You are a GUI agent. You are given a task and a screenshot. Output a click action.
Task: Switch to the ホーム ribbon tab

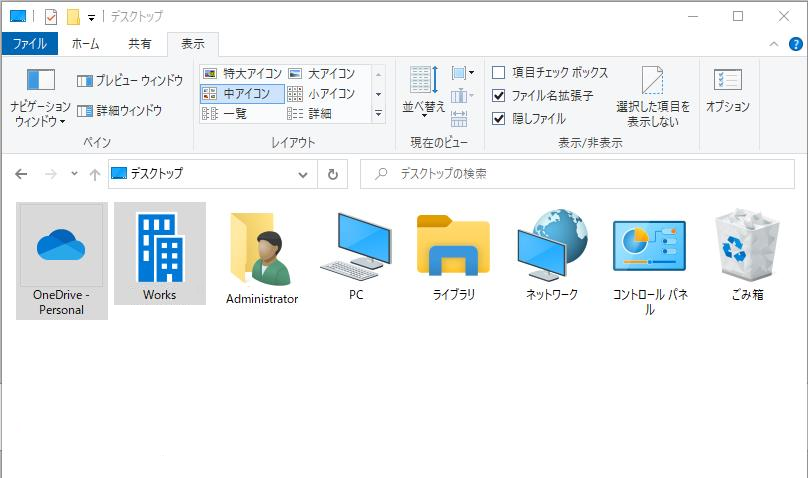(86, 44)
